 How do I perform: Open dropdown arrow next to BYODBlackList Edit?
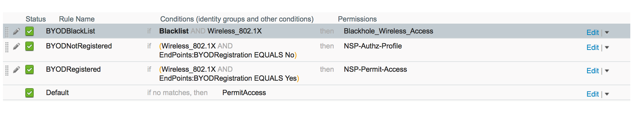(607, 33)
